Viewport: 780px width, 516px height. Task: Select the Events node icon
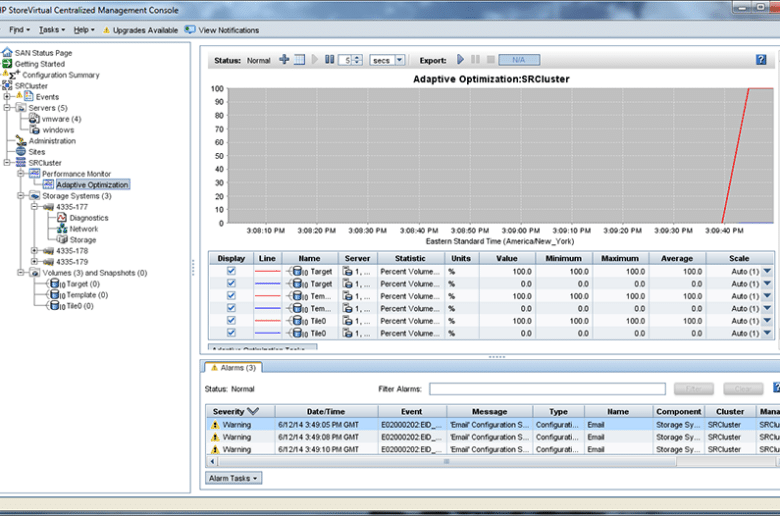point(29,96)
